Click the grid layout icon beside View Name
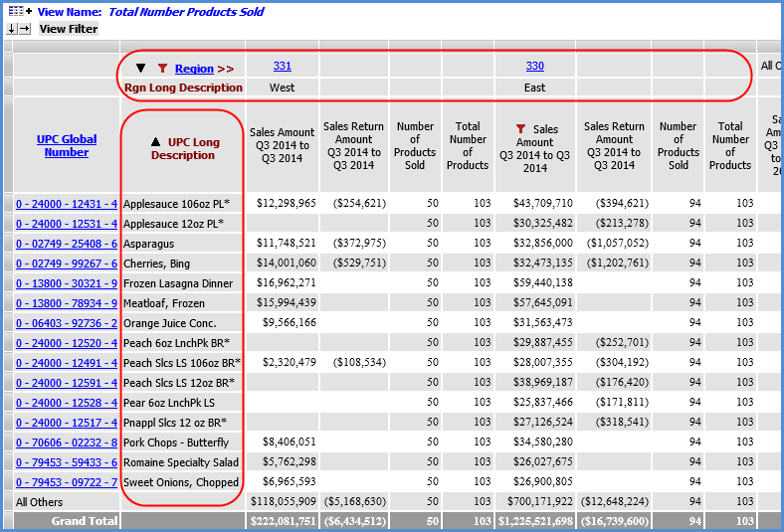The image size is (784, 532). 18,11
